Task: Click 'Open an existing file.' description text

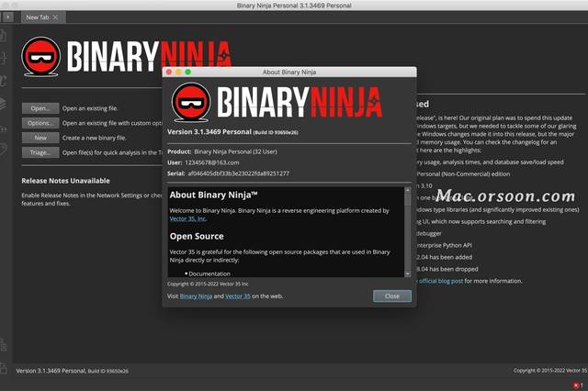Action: (x=90, y=108)
